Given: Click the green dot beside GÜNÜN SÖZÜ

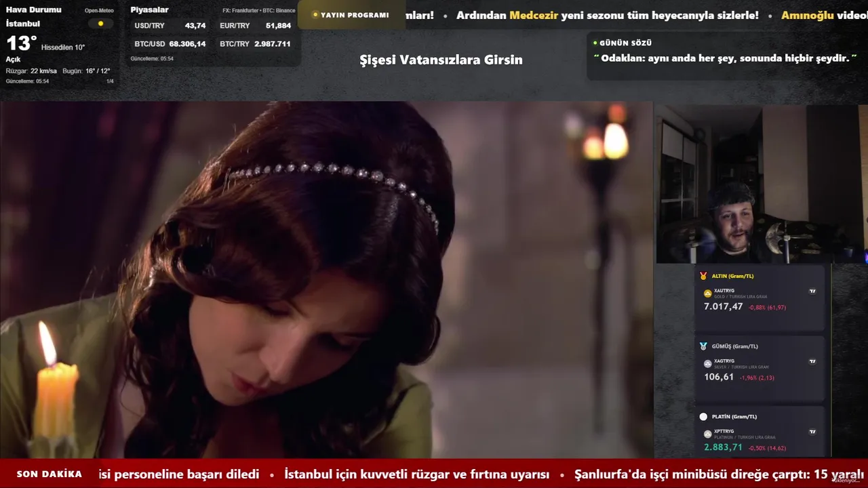Looking at the screenshot, I should pyautogui.click(x=595, y=43).
